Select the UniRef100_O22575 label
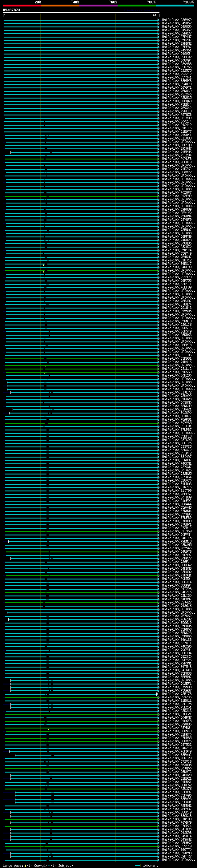Viewport: 197px width, 868px height. [176, 71]
